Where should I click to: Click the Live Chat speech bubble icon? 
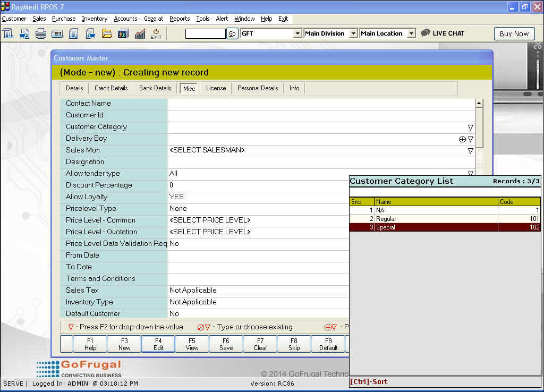(426, 33)
